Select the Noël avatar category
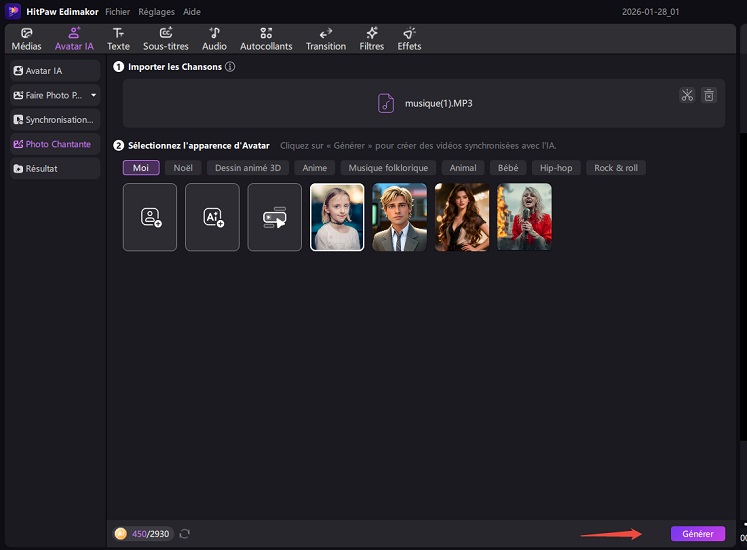The height and width of the screenshot is (550, 747). 182,168
